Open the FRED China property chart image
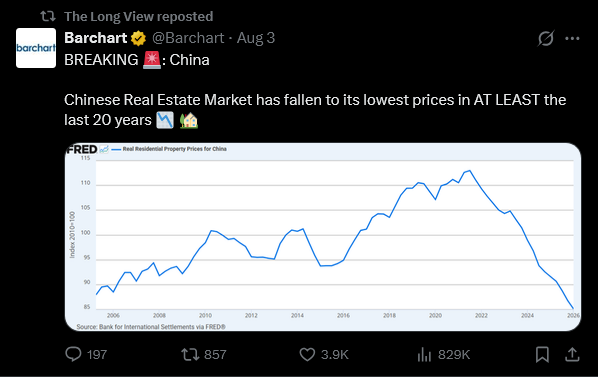 pyautogui.click(x=323, y=237)
